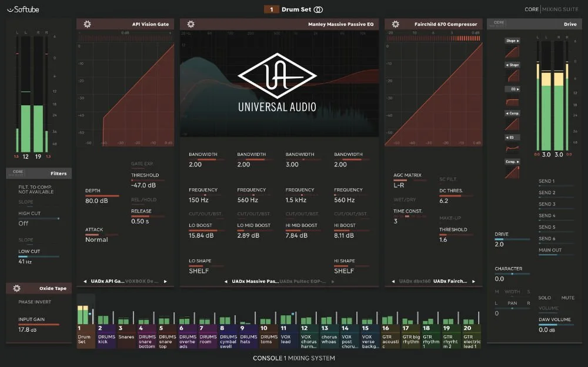588x367 pixels.
Task: Click the 'Comp. ▶' order button
Action: point(512,162)
